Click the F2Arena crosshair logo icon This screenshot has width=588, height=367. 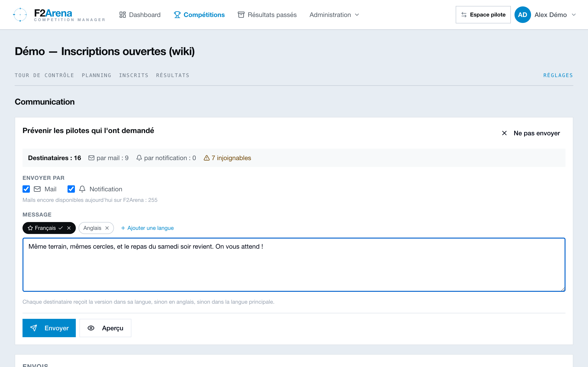20,15
